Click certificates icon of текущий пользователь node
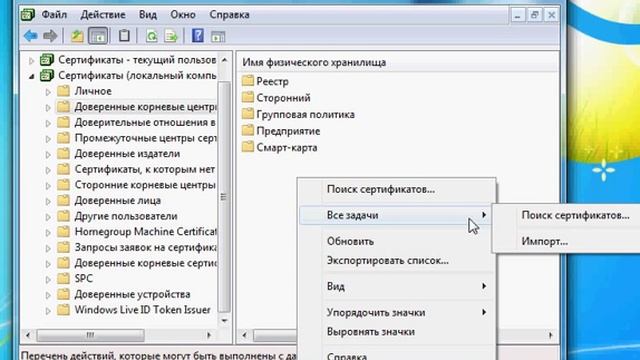Image resolution: width=640 pixels, height=360 pixels. pos(47,60)
